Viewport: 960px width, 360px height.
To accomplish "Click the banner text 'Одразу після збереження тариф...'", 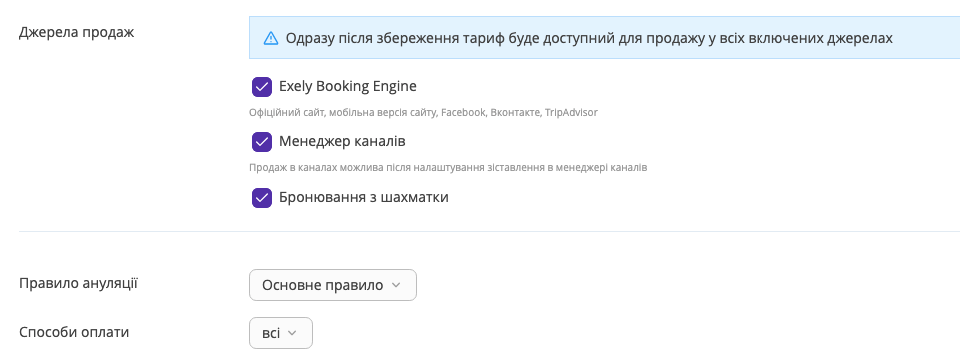I will [x=589, y=39].
